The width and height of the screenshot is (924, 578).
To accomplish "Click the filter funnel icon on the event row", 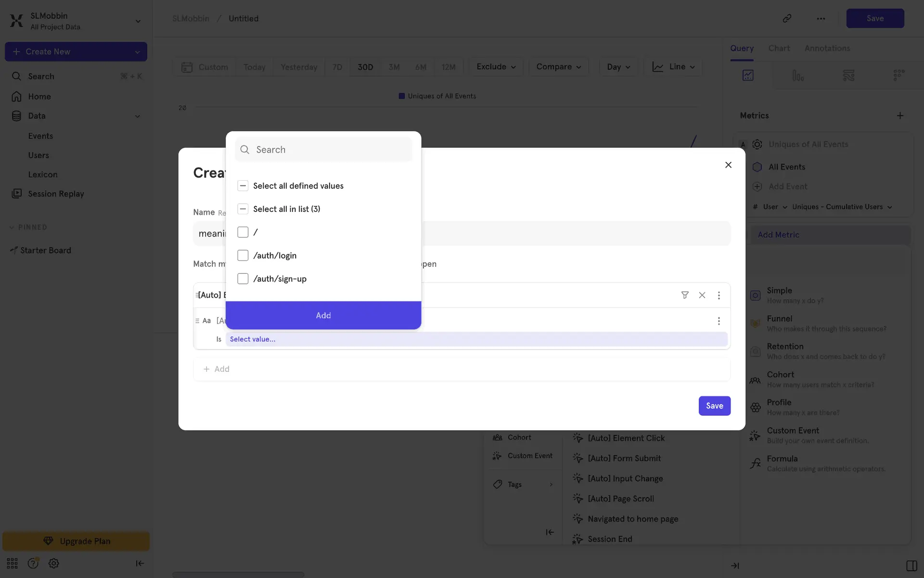I will pyautogui.click(x=685, y=295).
